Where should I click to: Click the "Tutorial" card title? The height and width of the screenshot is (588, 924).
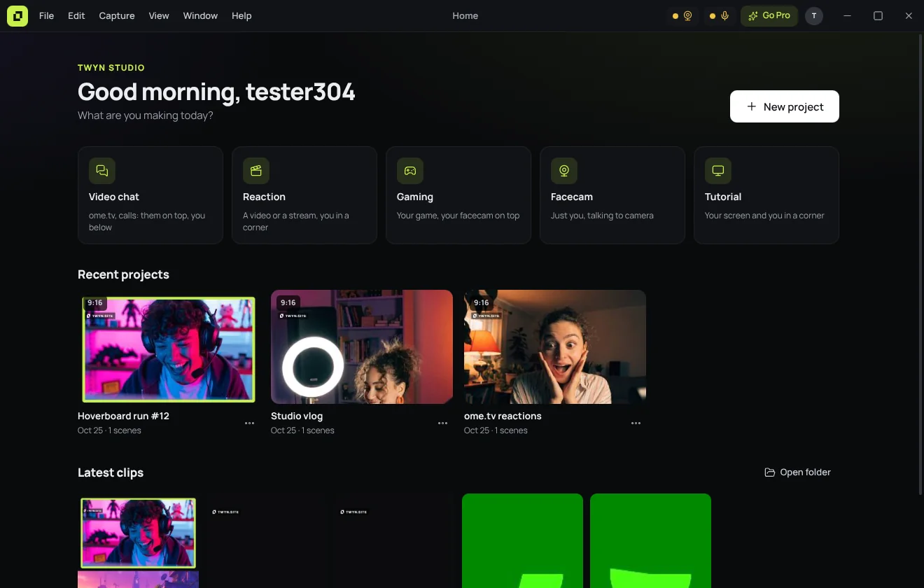coord(723,197)
